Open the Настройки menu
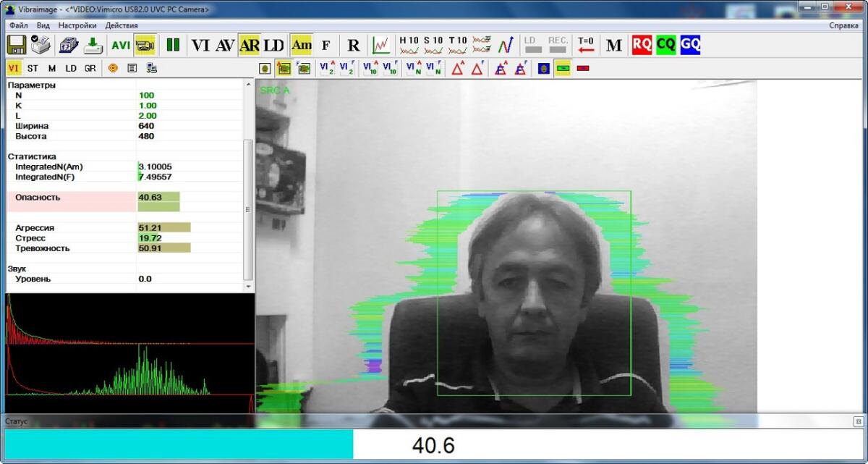Viewport: 868px width, 464px height. click(77, 25)
